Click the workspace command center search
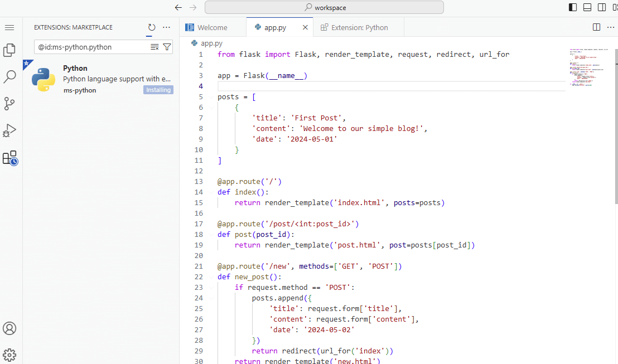 click(325, 7)
